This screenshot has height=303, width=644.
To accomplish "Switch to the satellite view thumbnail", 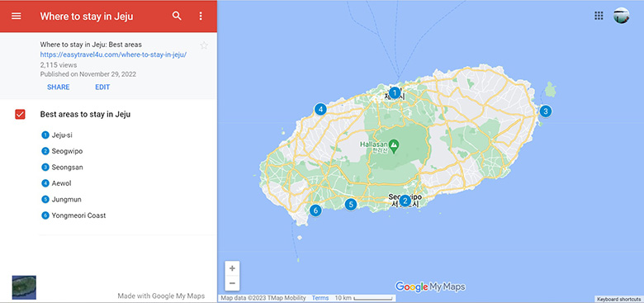I will tap(24, 287).
